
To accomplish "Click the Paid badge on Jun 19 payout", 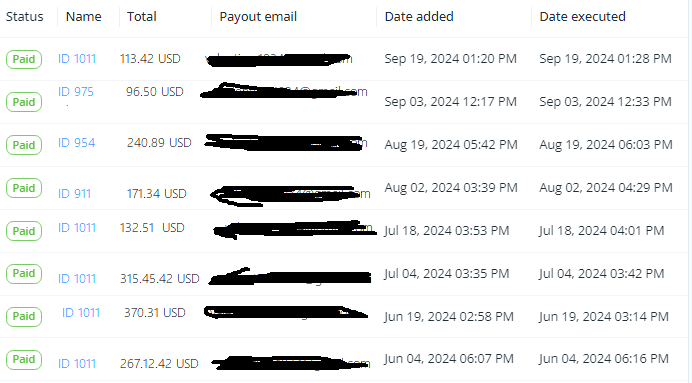I will click(x=24, y=316).
